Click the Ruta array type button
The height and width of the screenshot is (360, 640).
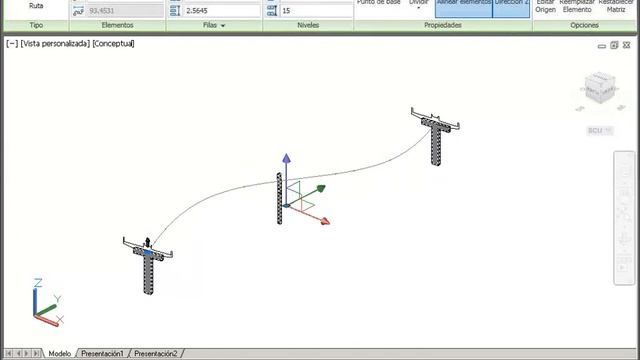(36, 6)
